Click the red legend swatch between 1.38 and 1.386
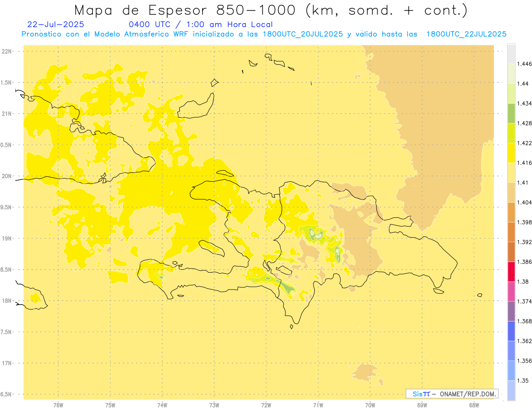Viewport: 532px width, 411px height. click(x=511, y=271)
